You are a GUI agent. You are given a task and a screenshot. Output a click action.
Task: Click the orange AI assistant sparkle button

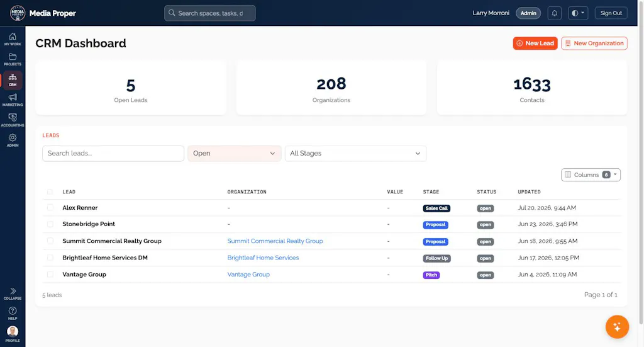click(x=617, y=327)
